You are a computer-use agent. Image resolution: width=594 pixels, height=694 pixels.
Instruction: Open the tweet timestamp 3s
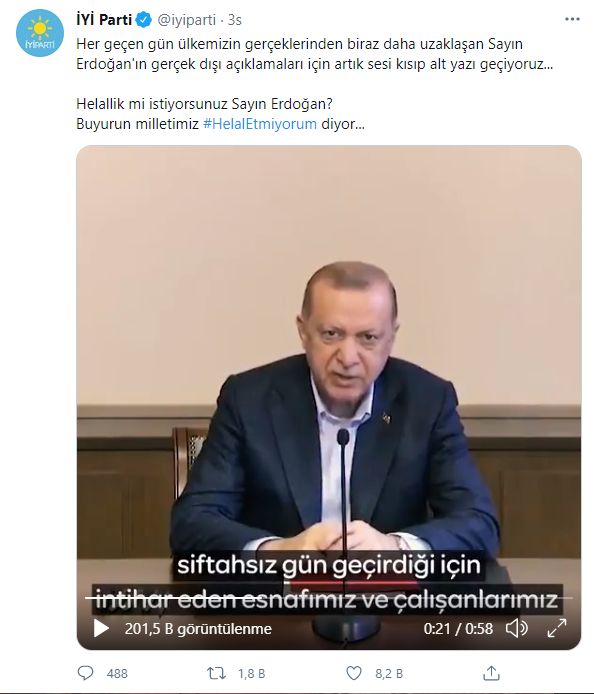(235, 20)
